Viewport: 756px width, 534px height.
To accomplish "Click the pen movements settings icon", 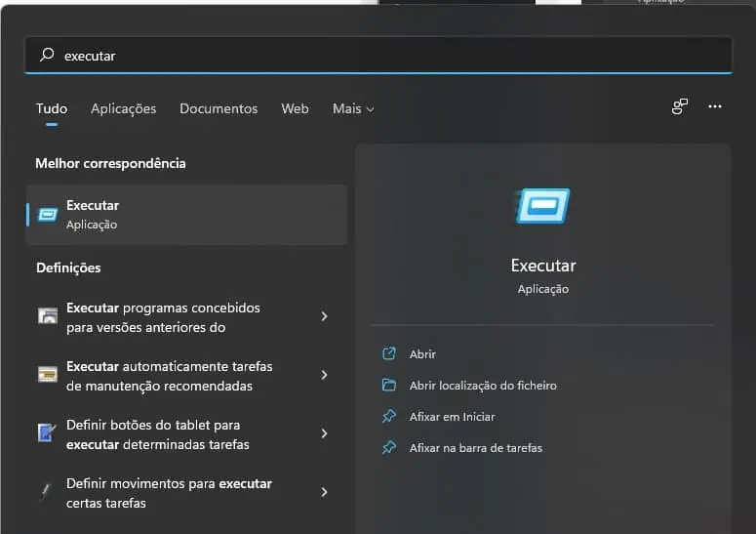I will point(47,492).
